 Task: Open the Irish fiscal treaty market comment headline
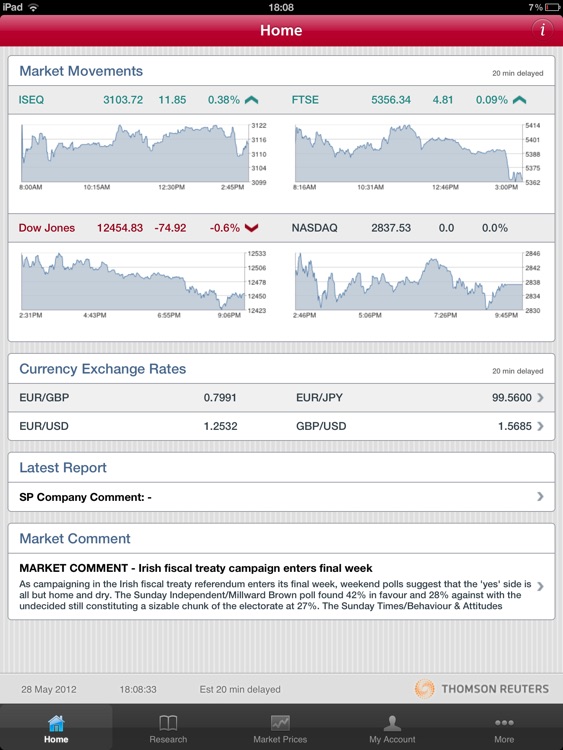pos(196,568)
